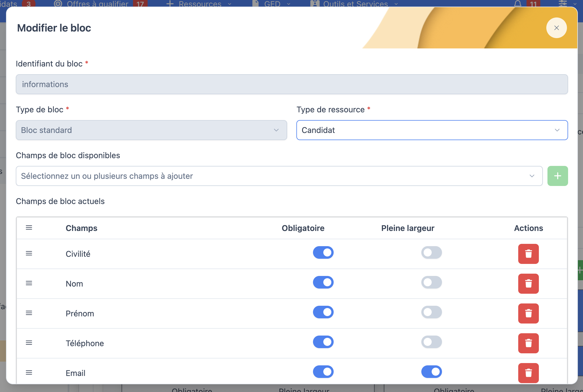Toggle Obligatoire for Civilité

(323, 252)
